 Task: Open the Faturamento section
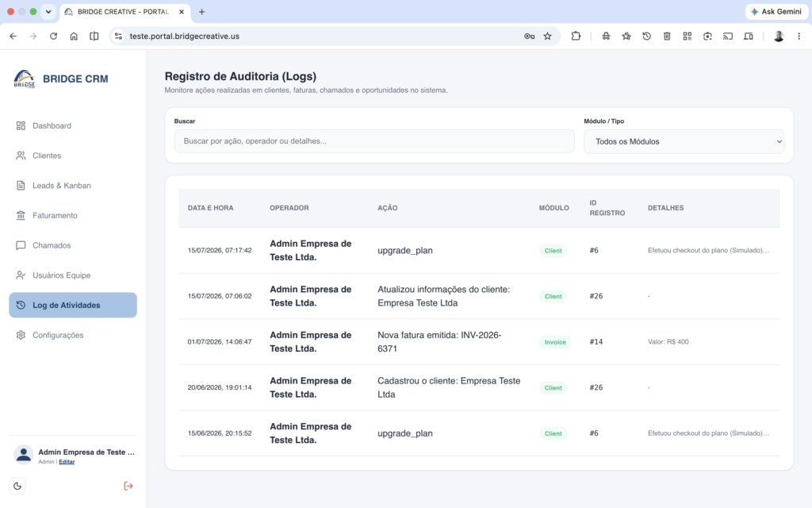[73, 216]
